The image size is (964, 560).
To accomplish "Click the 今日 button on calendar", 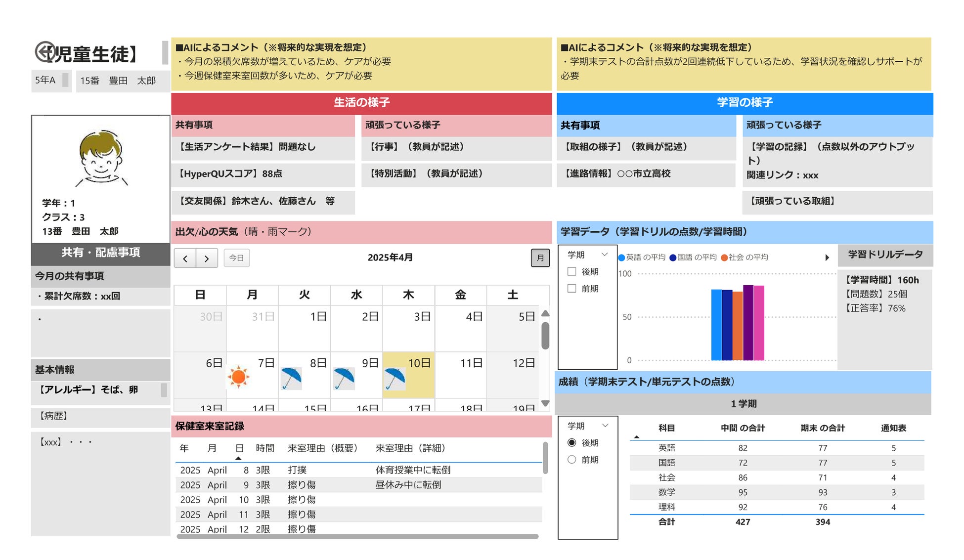I will (237, 258).
